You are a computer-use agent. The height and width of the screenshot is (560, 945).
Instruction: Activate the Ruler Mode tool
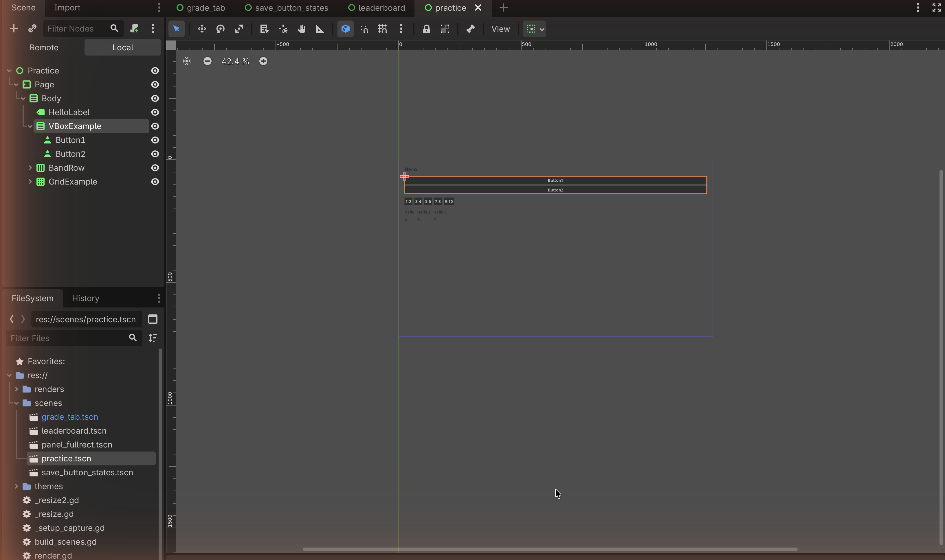point(320,29)
